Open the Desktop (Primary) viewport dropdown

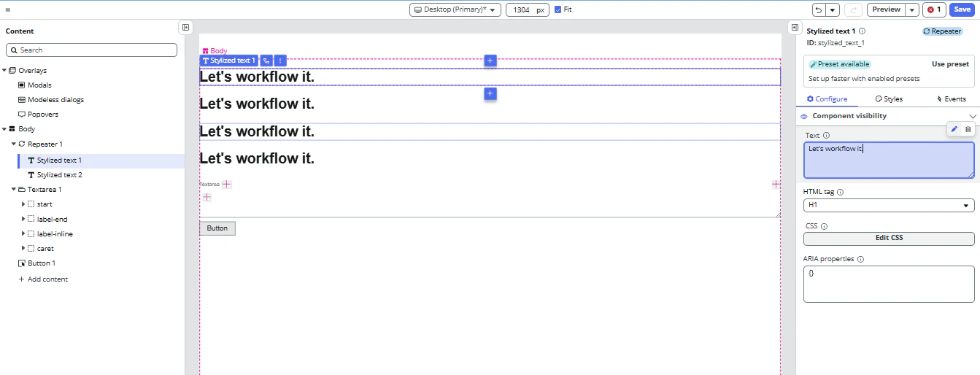coord(455,9)
